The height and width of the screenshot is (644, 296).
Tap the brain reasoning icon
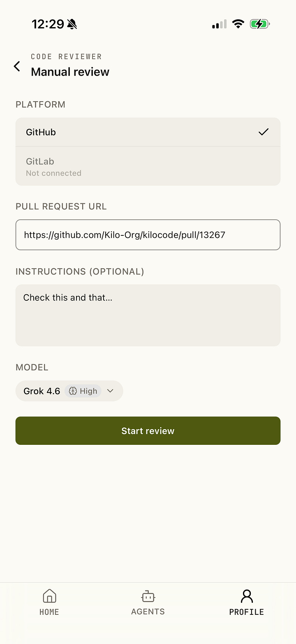(73, 391)
